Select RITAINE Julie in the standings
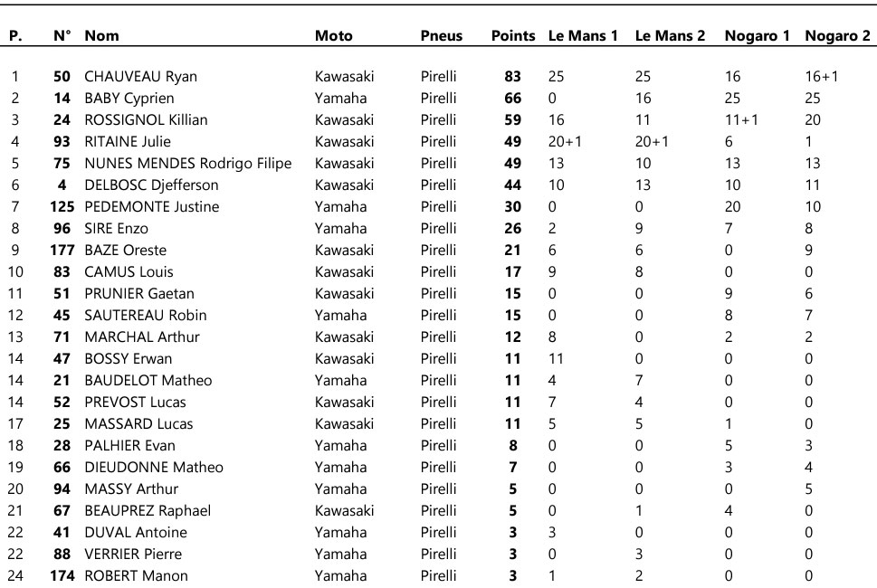The height and width of the screenshot is (588, 877). [128, 142]
